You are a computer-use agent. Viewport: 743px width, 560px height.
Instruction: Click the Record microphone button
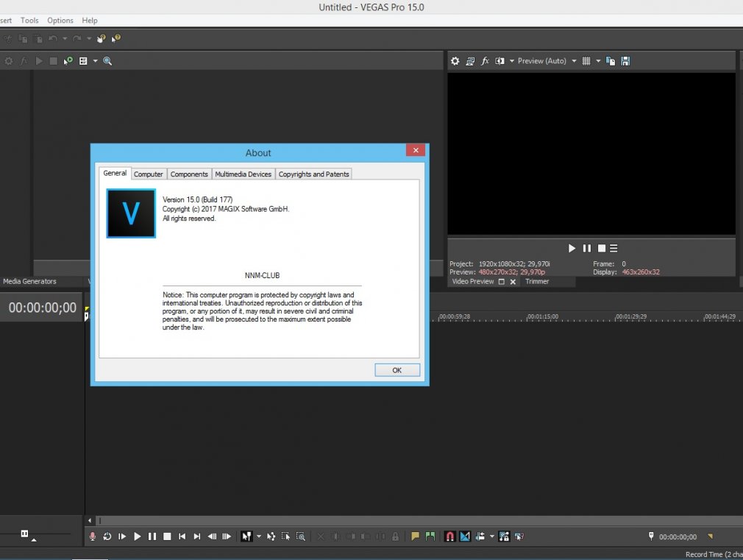[93, 536]
